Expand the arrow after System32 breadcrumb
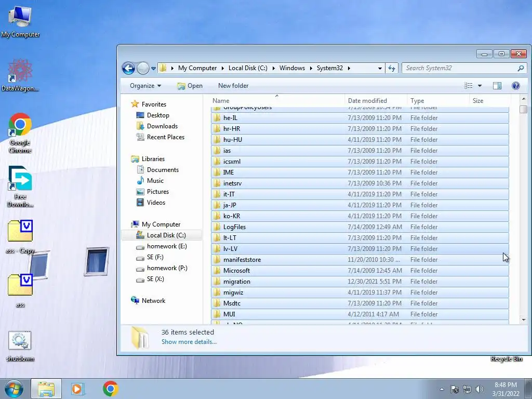This screenshot has height=399, width=532. (349, 68)
